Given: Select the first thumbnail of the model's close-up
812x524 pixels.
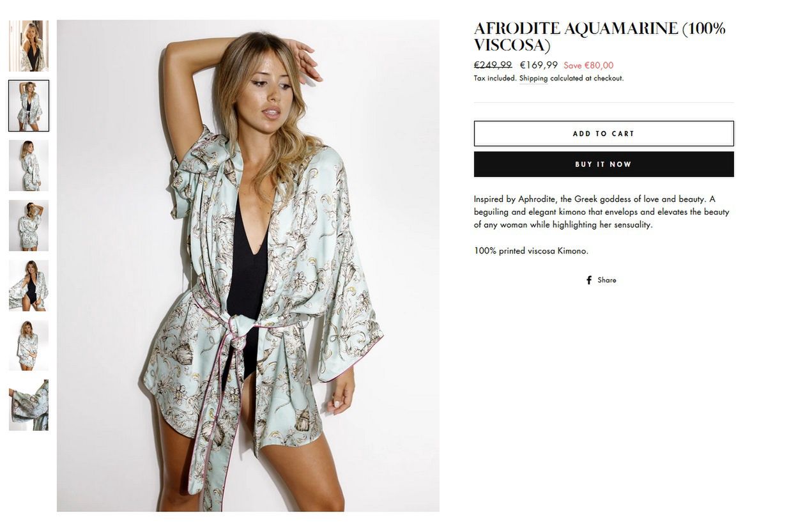Looking at the screenshot, I should click(29, 46).
